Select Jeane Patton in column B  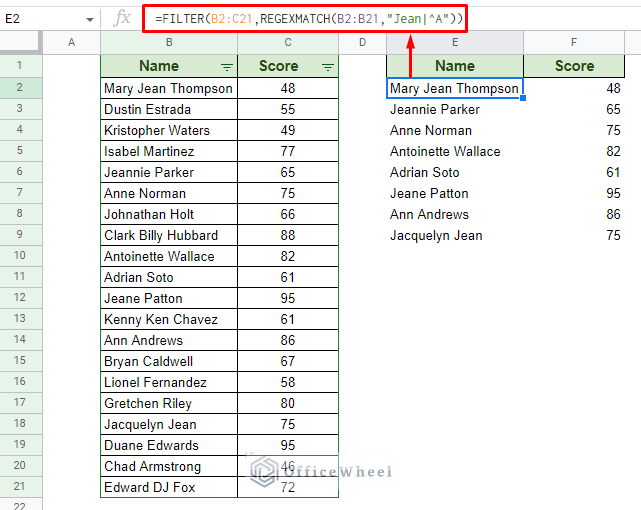click(x=169, y=298)
